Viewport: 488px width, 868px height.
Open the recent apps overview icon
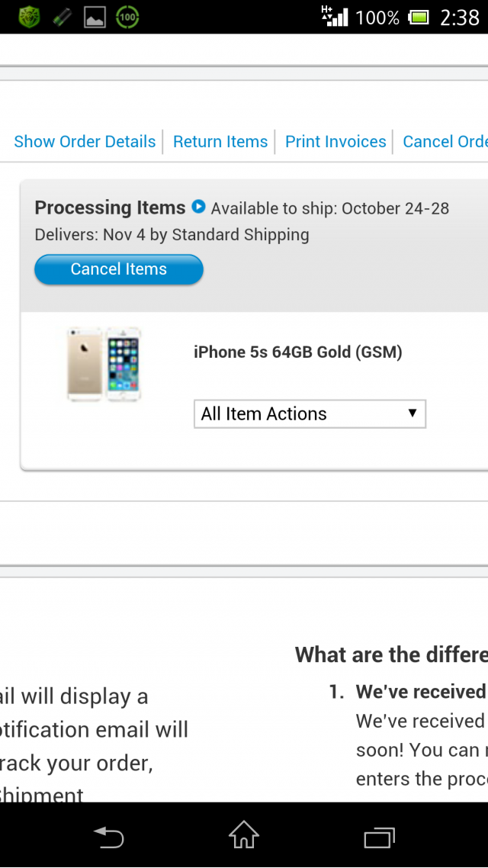[379, 837]
